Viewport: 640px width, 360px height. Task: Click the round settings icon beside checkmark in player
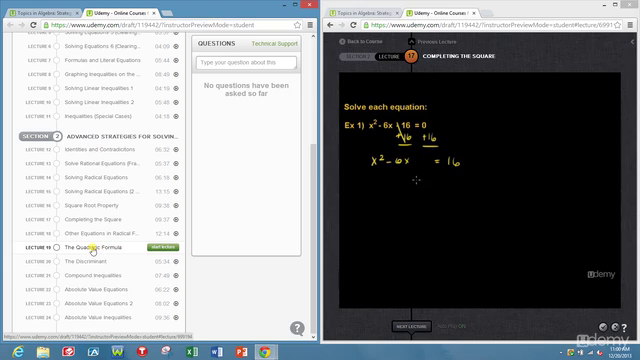(x=615, y=327)
